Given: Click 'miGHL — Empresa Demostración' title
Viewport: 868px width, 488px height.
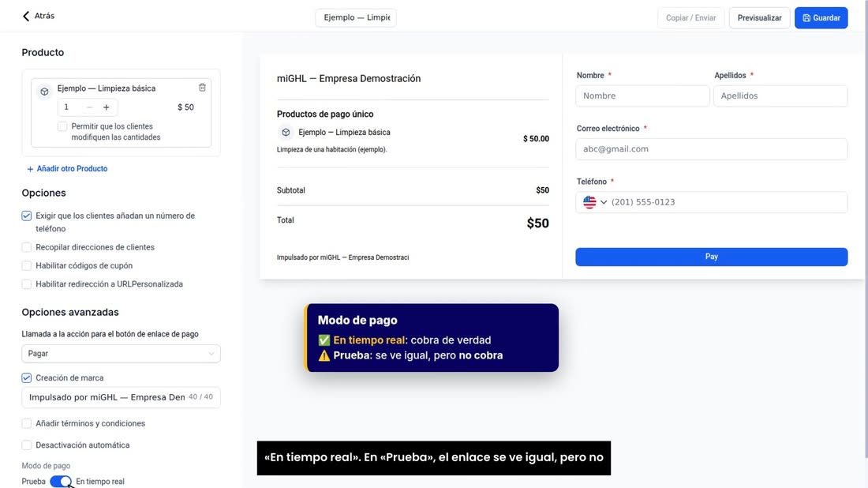Looking at the screenshot, I should click(x=349, y=79).
